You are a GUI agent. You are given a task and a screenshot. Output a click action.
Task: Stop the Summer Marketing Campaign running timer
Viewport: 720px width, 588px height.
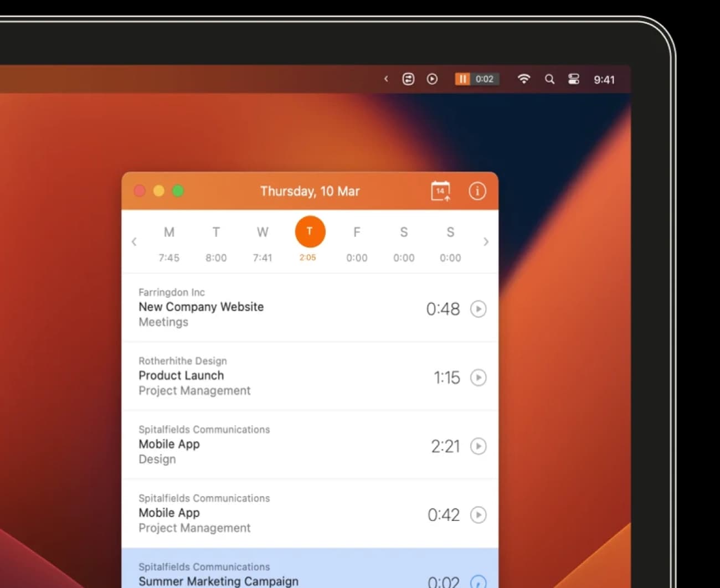pyautogui.click(x=478, y=581)
